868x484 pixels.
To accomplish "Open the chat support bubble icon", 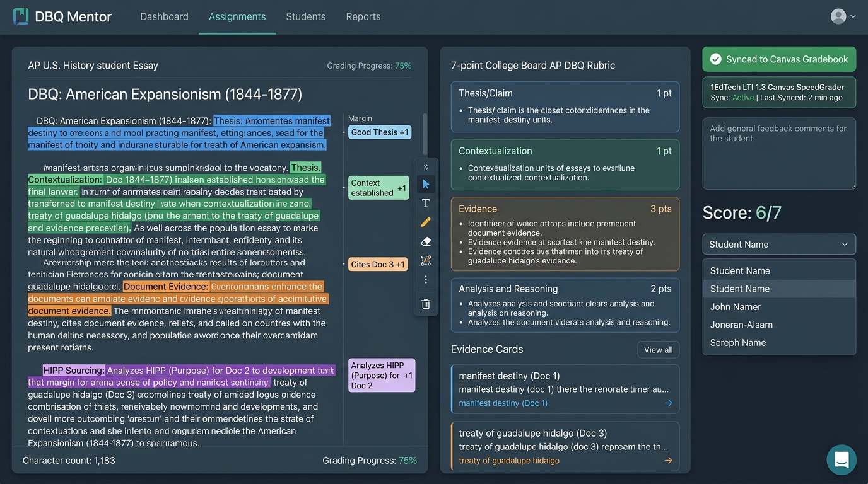I will [x=842, y=459].
